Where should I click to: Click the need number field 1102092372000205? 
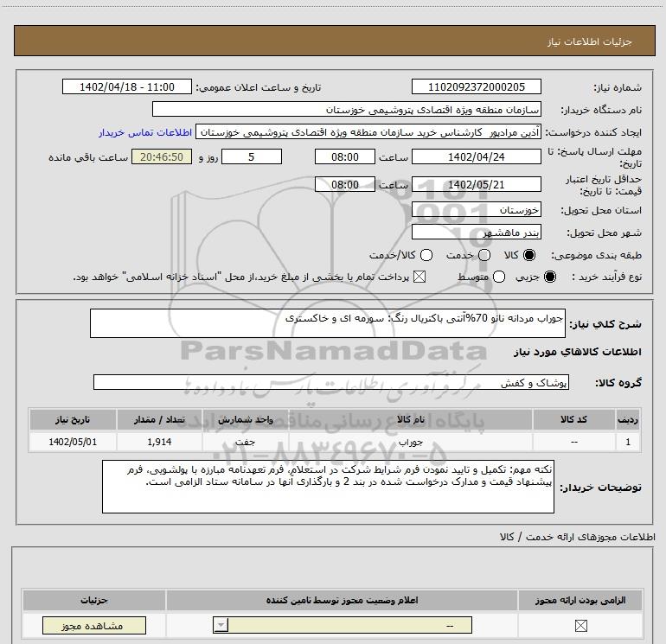coord(476,86)
